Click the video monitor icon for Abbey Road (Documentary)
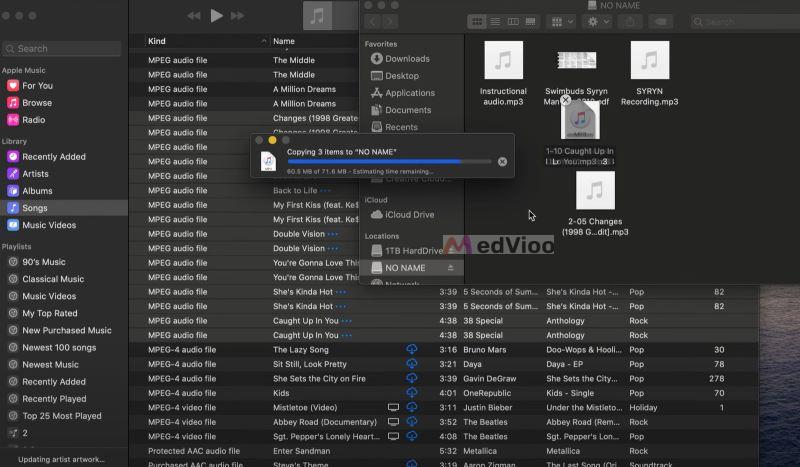800x467 pixels. point(393,422)
